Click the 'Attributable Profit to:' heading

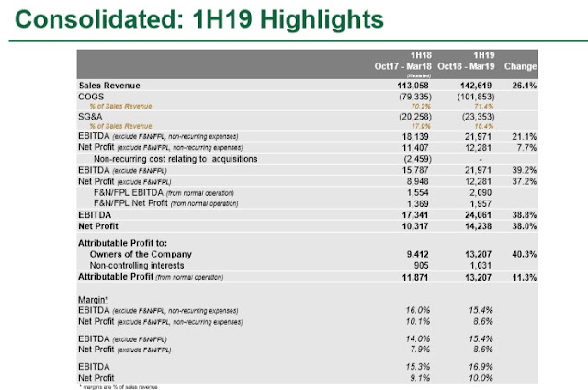click(122, 243)
